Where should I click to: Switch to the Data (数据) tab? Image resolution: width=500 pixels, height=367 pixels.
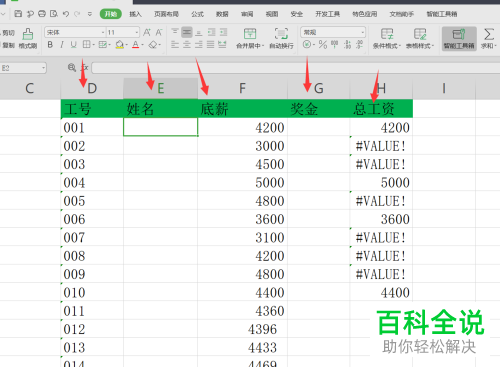(222, 14)
